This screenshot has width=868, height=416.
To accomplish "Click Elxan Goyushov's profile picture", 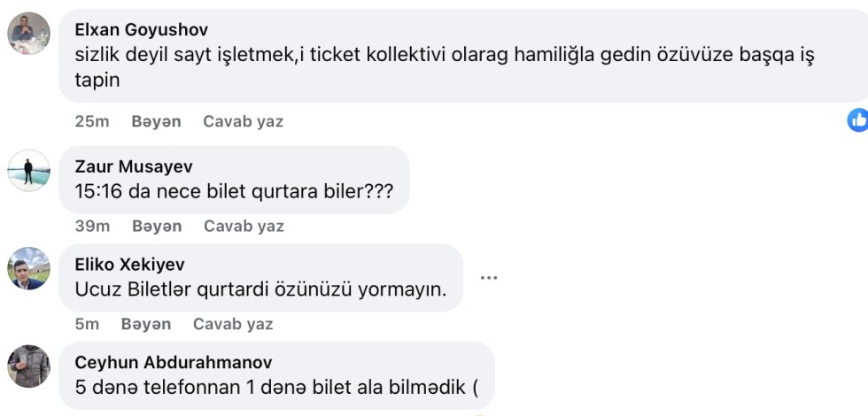I will (x=28, y=34).
